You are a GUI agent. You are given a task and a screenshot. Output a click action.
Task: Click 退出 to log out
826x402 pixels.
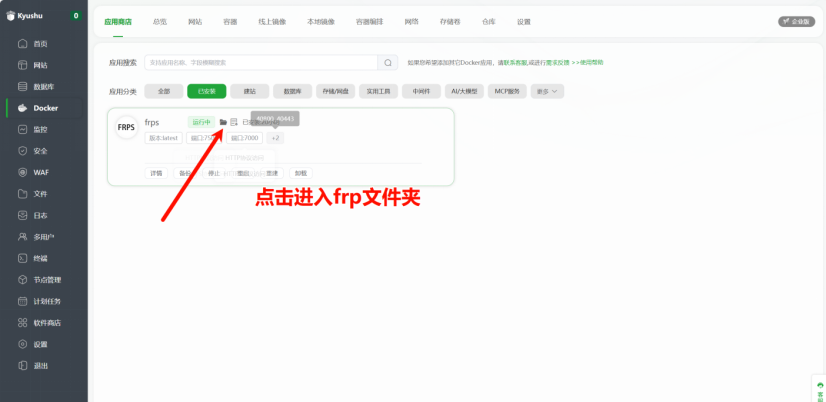tap(41, 366)
